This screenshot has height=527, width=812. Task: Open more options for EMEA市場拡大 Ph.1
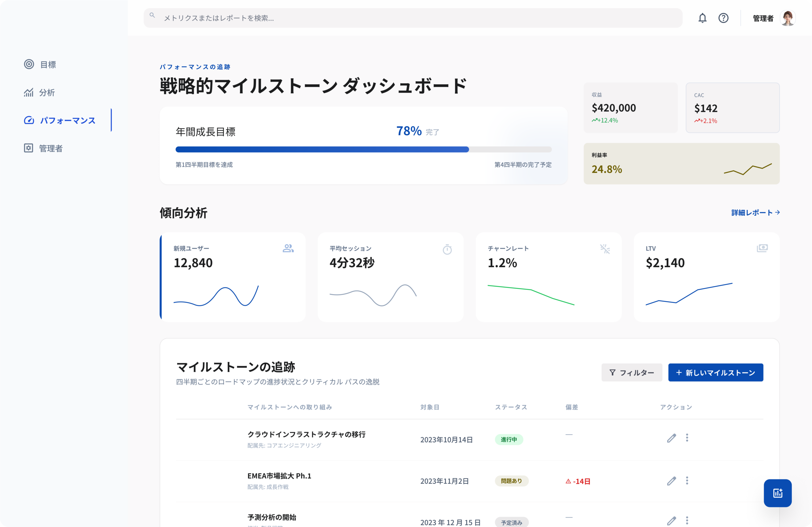(687, 481)
